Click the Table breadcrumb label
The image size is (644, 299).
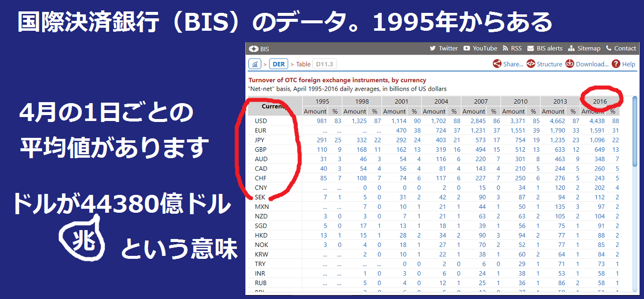[303, 64]
